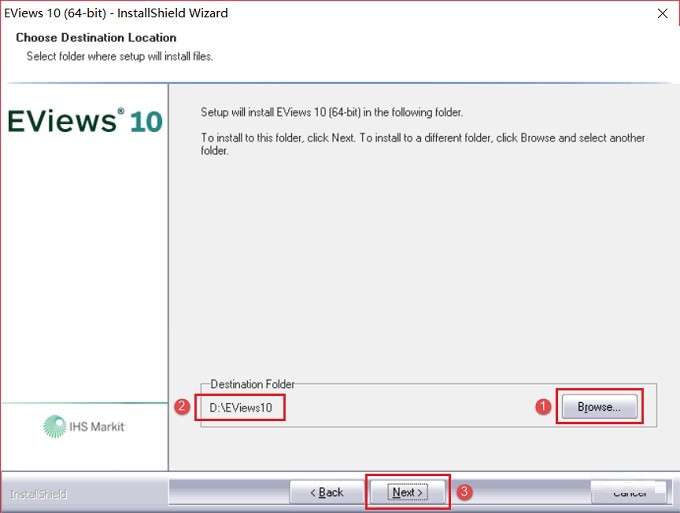
Task: Click the 'Setup will install EViews 10 (64-bit)' line
Action: point(332,112)
